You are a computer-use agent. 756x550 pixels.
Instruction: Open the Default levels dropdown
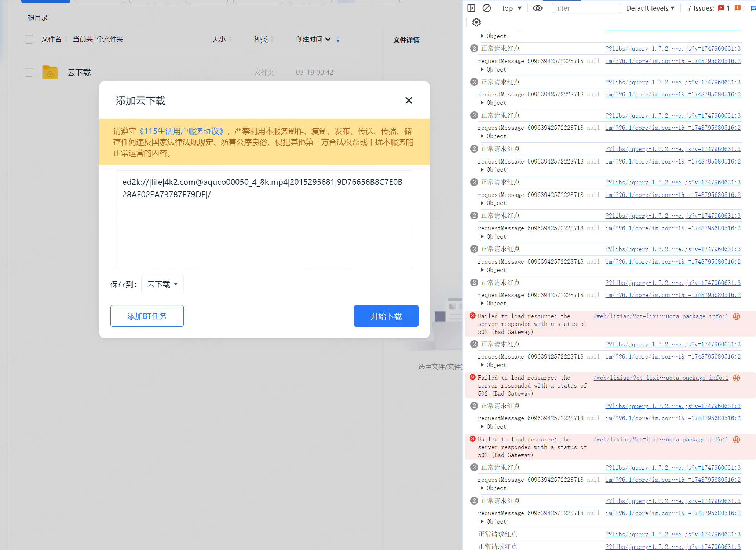pyautogui.click(x=650, y=8)
